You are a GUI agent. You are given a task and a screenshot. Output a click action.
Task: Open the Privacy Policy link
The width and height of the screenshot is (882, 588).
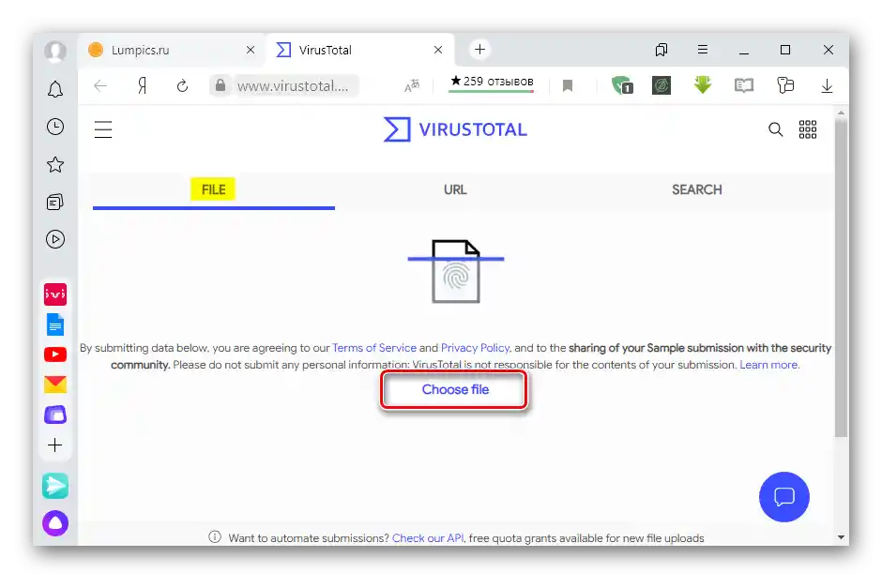pyautogui.click(x=475, y=348)
